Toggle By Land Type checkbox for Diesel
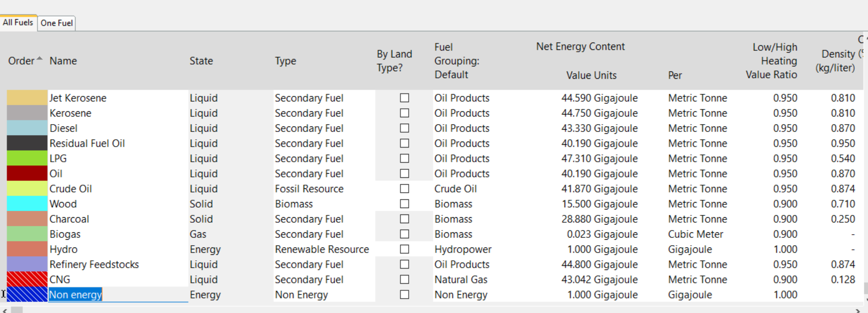 (404, 128)
